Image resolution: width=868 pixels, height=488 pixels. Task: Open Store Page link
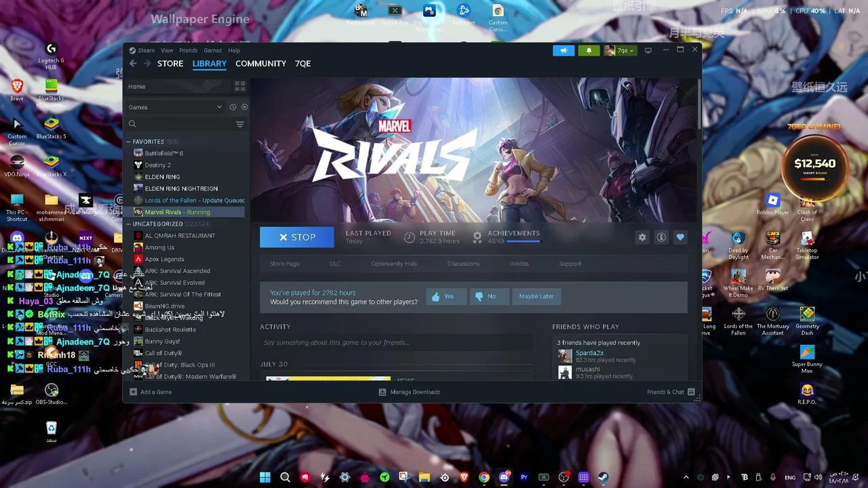284,264
